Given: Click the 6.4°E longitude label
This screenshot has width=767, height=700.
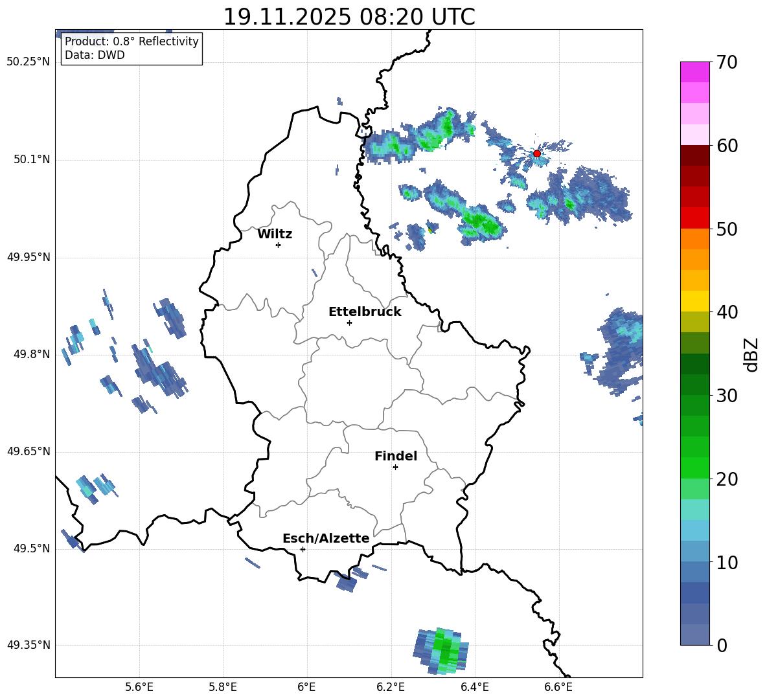Looking at the screenshot, I should pyautogui.click(x=474, y=687).
